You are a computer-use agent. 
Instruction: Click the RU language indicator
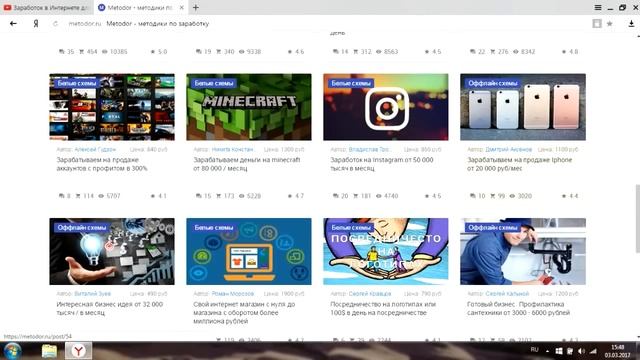[x=534, y=350]
